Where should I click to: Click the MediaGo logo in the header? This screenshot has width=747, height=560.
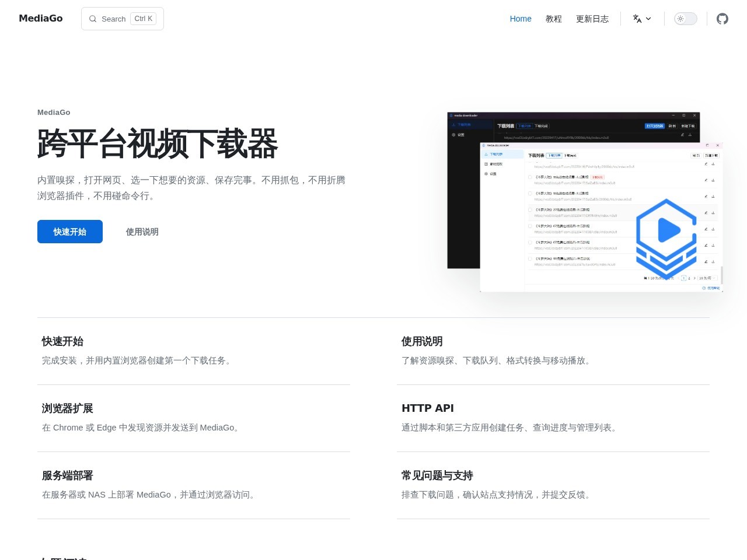click(41, 18)
